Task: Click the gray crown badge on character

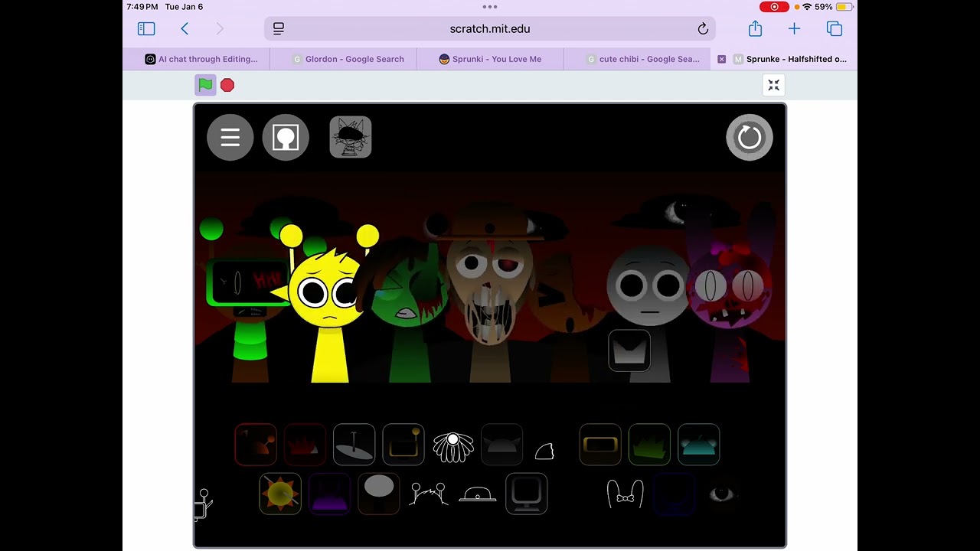Action: 629,351
